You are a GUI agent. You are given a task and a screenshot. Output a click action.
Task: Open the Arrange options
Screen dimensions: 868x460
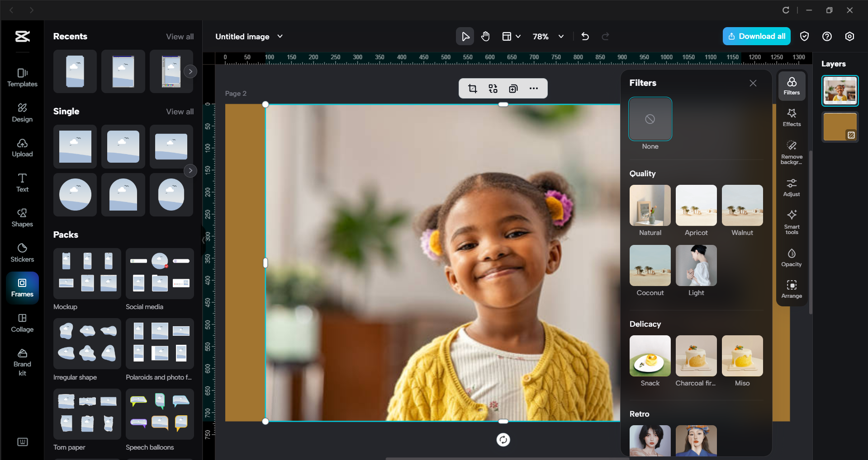click(x=791, y=289)
